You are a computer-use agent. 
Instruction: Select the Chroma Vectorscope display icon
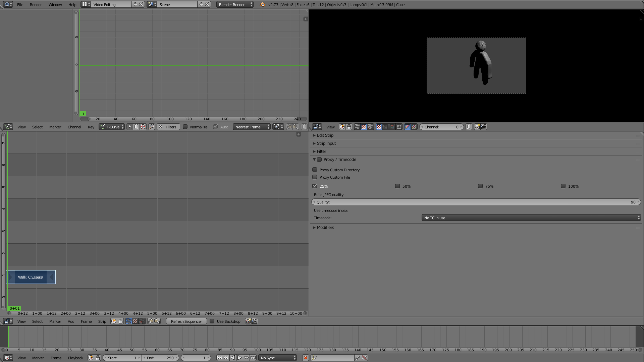[392, 127]
